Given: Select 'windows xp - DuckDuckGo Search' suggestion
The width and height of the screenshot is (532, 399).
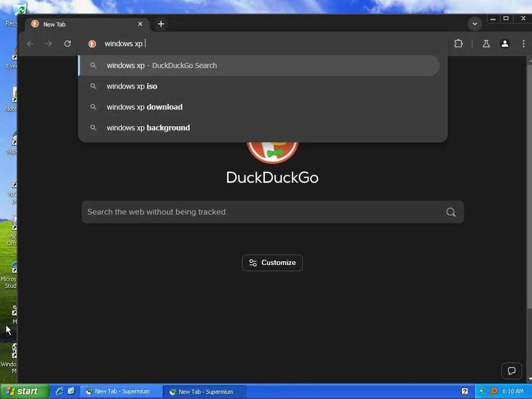Looking at the screenshot, I should point(259,65).
